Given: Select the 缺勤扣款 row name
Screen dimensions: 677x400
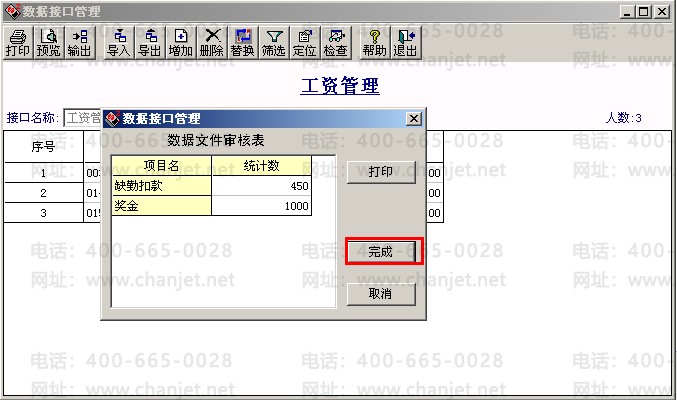Looking at the screenshot, I should (161, 186).
